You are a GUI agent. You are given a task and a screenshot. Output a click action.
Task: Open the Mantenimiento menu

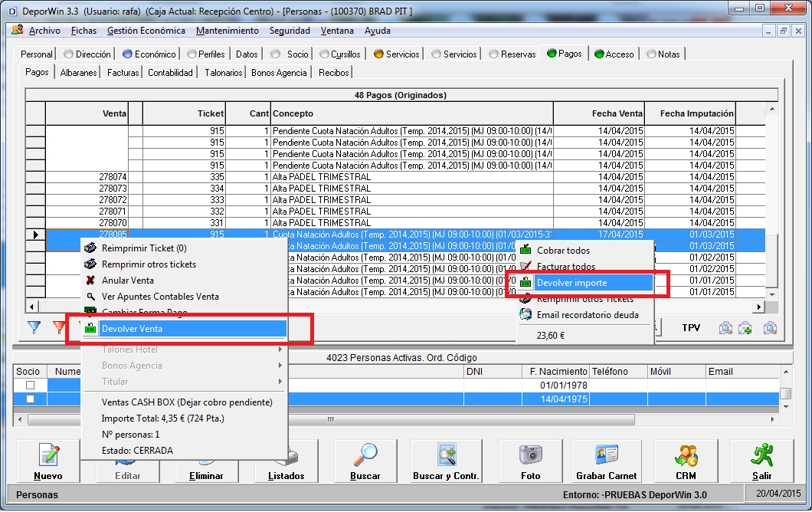tap(228, 31)
